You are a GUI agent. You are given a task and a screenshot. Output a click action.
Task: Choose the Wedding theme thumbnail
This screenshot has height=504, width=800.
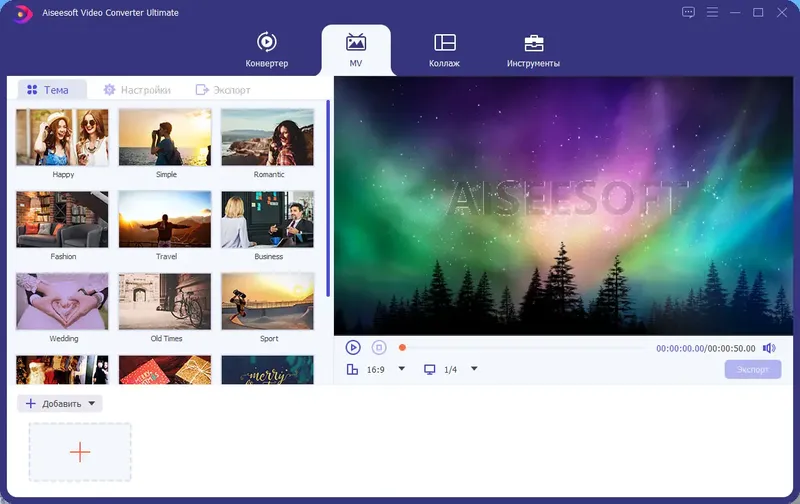click(x=62, y=301)
